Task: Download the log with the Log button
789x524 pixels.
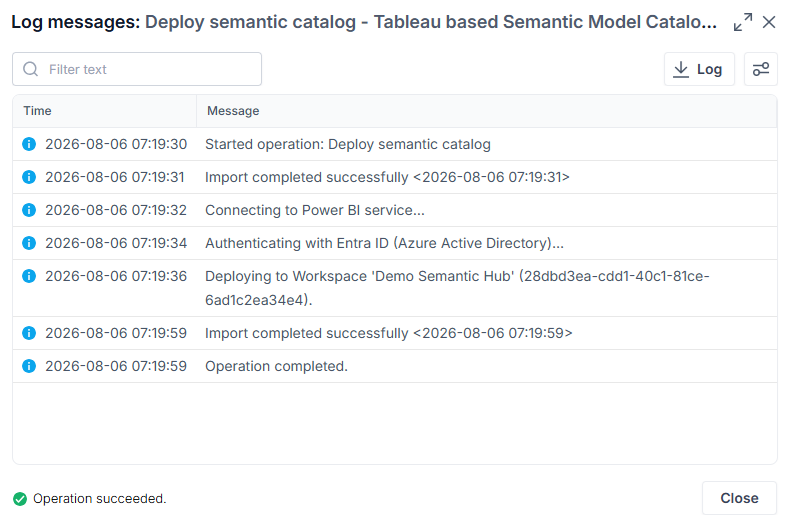Action: click(699, 69)
